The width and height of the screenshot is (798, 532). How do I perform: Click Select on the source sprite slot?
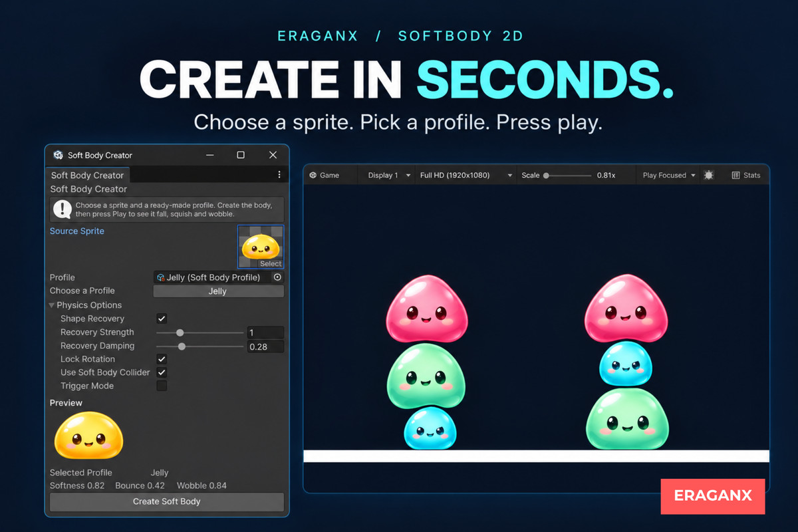coord(270,264)
